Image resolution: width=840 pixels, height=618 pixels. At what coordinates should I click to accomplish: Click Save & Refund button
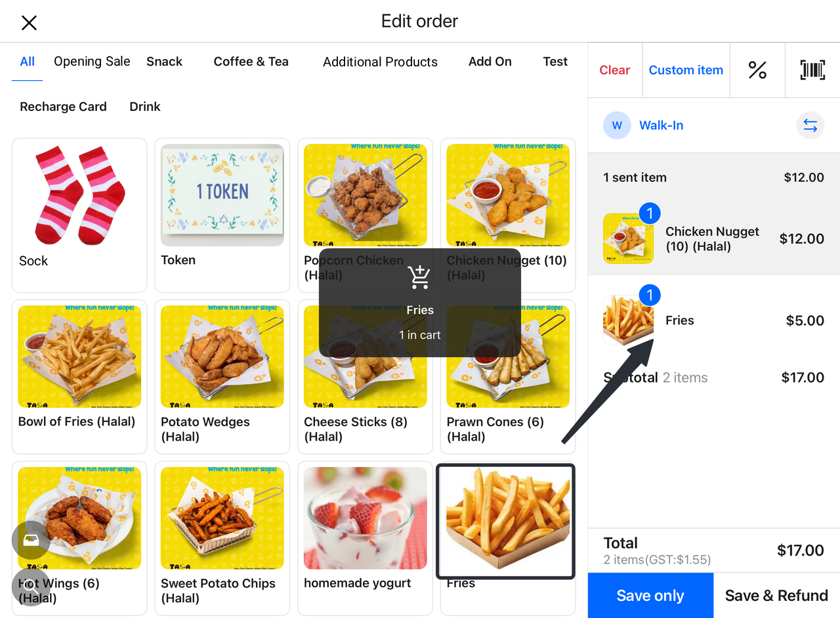[776, 596]
